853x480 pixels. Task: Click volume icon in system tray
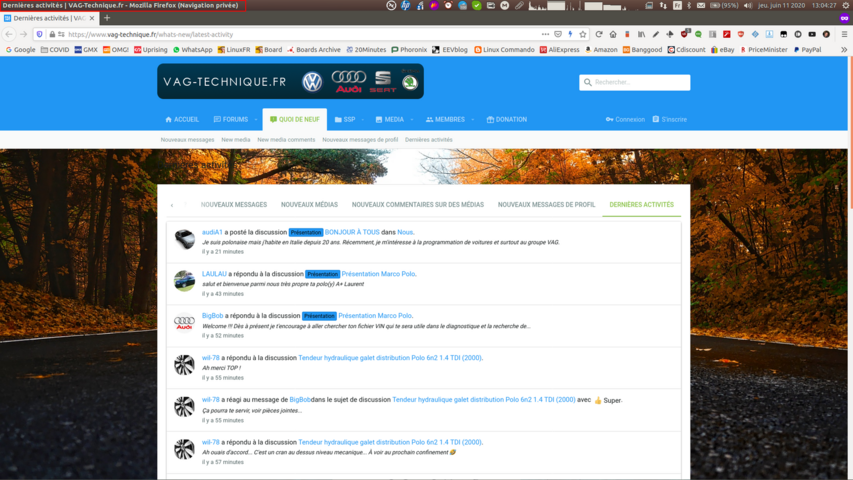[x=748, y=5]
